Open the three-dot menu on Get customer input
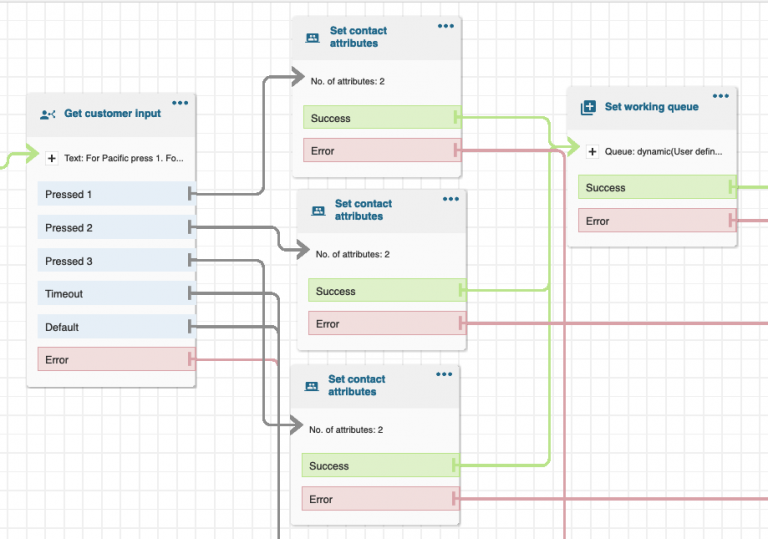Screen dimensions: 768x539 [180, 102]
